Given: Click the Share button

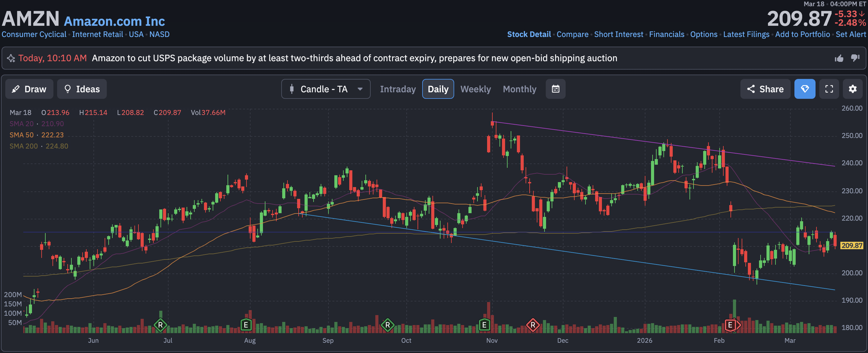Looking at the screenshot, I should (765, 89).
